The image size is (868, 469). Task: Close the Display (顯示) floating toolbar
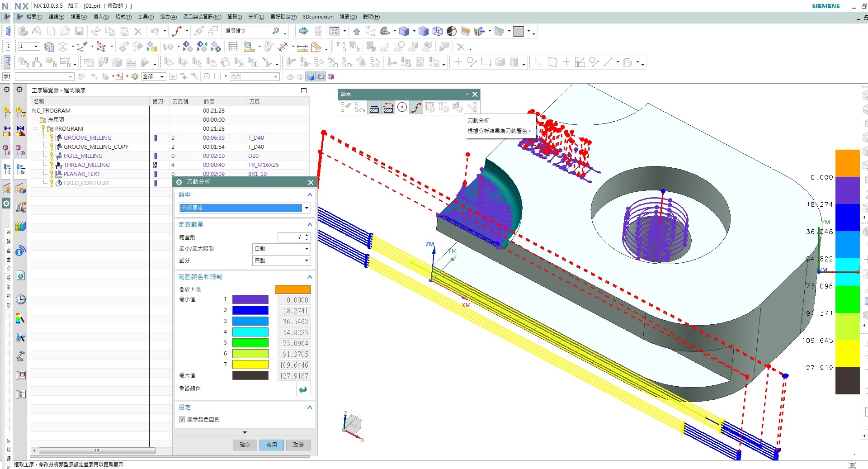tap(475, 94)
